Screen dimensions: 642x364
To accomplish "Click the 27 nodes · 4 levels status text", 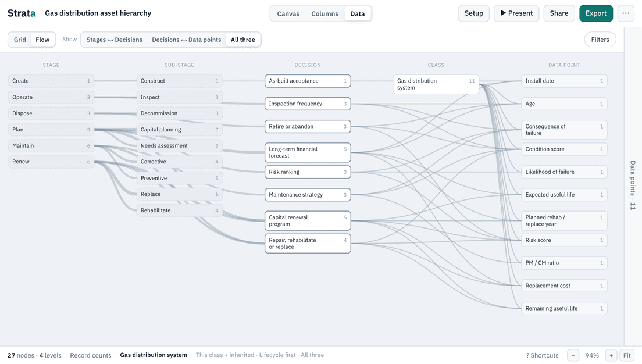I will tap(34, 355).
